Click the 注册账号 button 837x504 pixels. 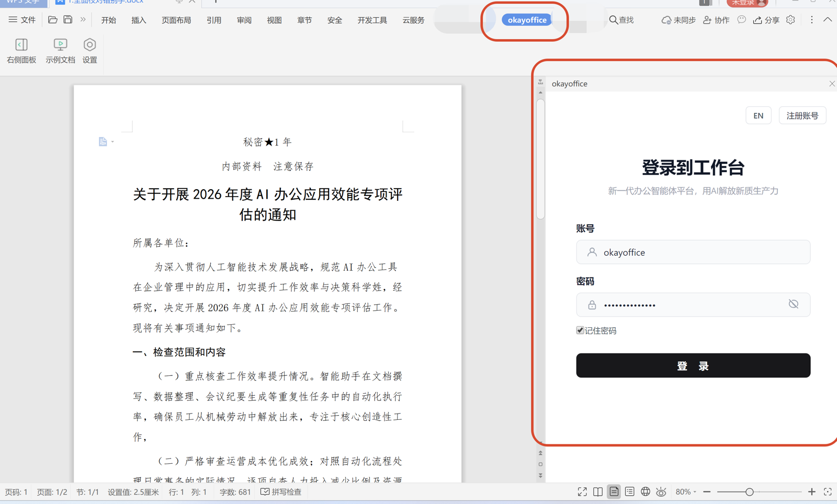pyautogui.click(x=802, y=116)
